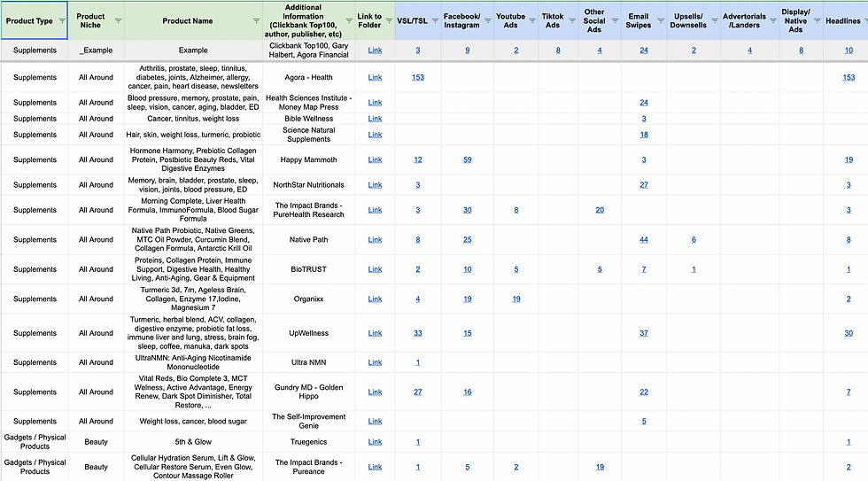Select the 5th & Glow product name cell
This screenshot has width=868, height=481.
pos(193,442)
